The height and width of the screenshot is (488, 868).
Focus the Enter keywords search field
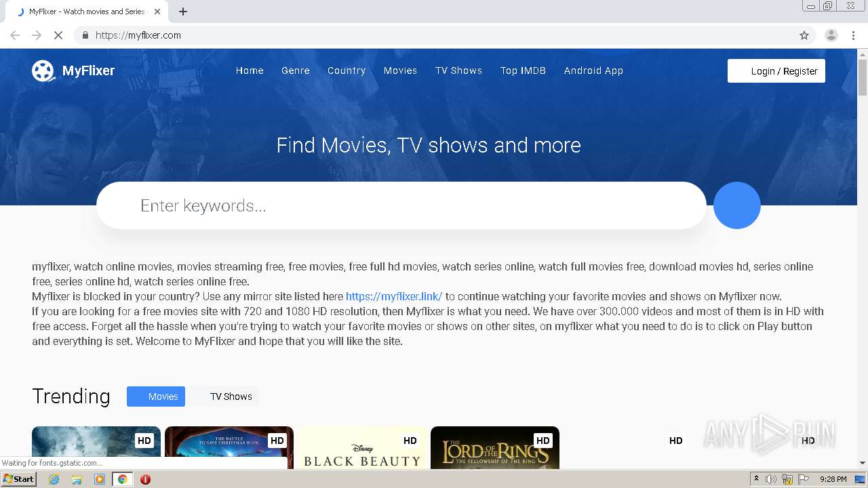(401, 205)
